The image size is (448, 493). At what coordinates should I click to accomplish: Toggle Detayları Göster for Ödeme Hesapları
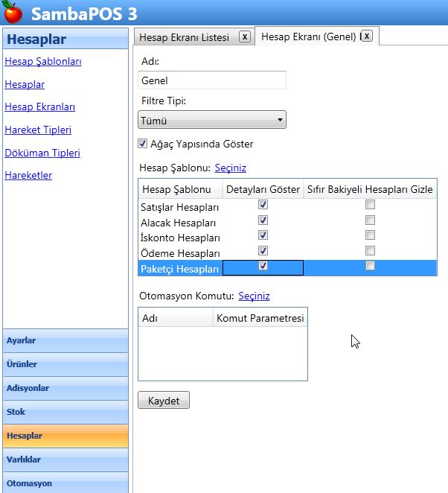(263, 251)
